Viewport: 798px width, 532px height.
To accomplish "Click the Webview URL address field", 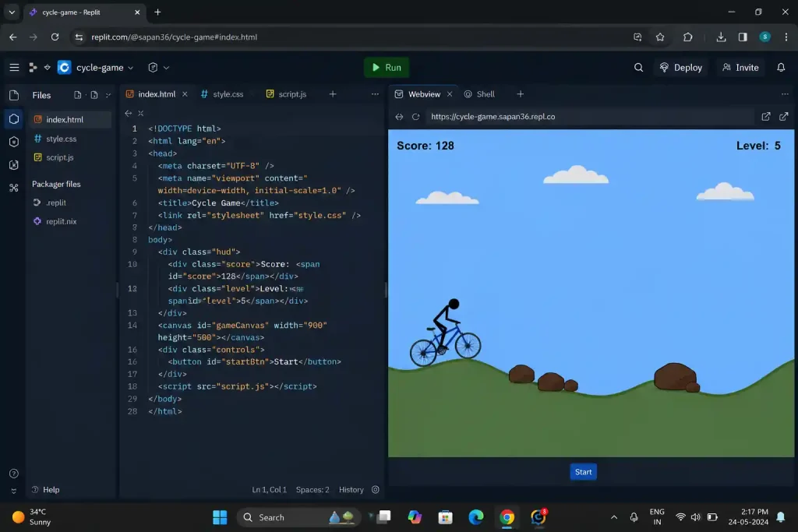I will coord(589,117).
